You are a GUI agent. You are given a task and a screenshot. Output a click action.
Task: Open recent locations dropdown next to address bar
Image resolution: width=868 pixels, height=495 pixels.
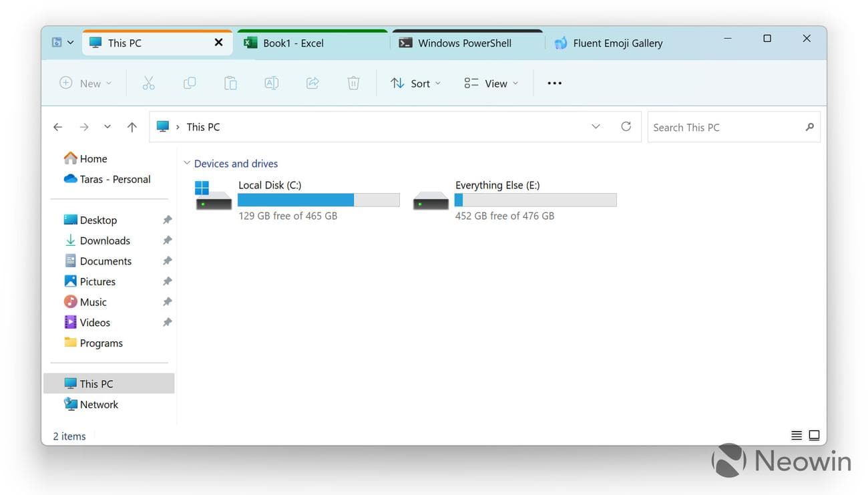[595, 126]
